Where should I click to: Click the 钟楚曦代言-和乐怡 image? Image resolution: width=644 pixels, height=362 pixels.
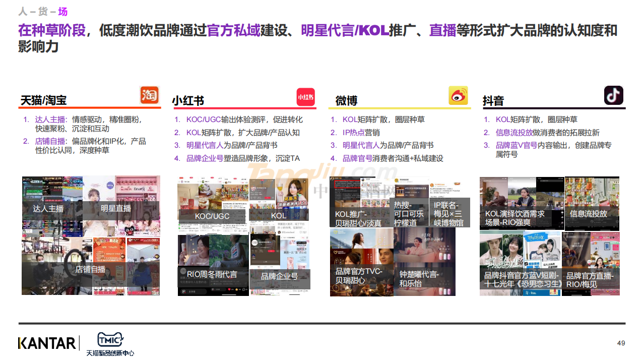tap(424, 262)
